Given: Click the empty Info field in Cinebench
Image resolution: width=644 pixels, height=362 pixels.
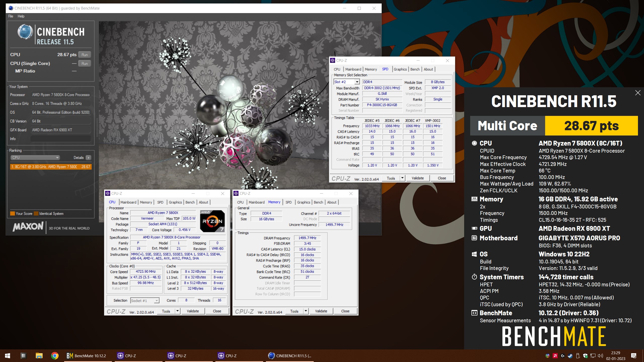Looking at the screenshot, I should (61, 139).
